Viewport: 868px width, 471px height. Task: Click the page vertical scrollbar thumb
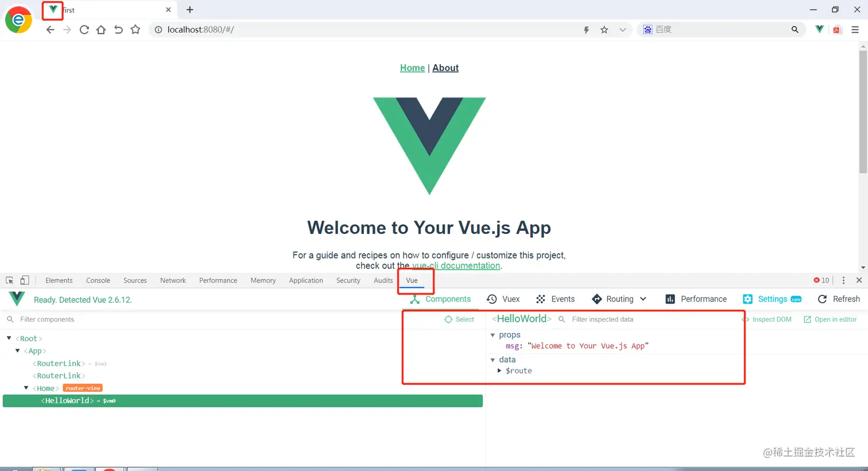tap(863, 111)
